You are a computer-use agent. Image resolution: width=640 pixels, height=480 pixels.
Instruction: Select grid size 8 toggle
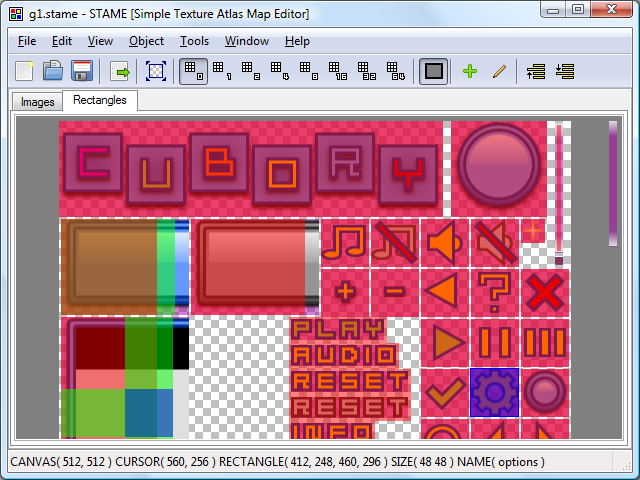point(309,71)
